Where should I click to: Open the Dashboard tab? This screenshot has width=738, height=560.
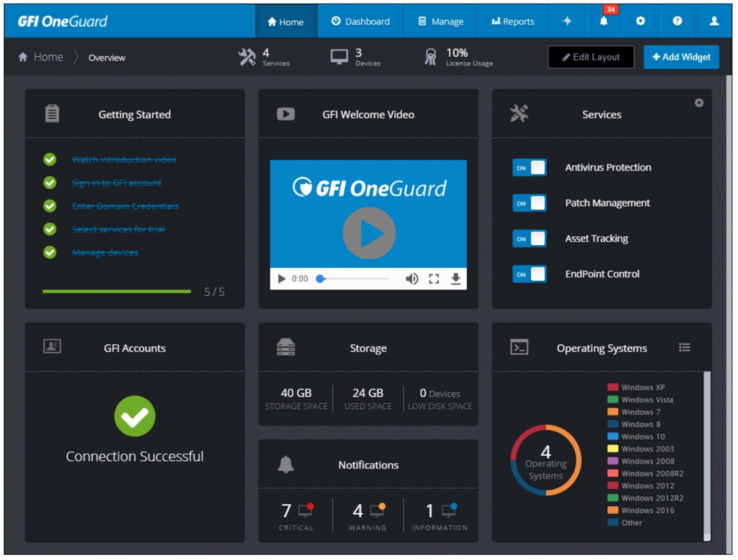pyautogui.click(x=361, y=21)
